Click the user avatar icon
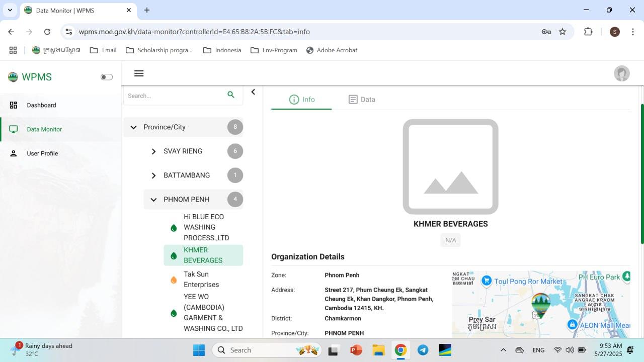This screenshot has height=362, width=644. [x=622, y=73]
